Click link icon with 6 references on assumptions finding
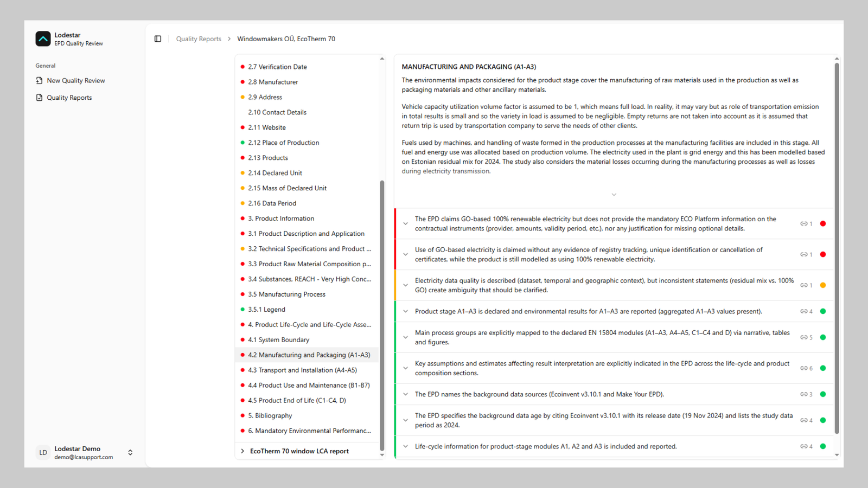 [x=806, y=368]
